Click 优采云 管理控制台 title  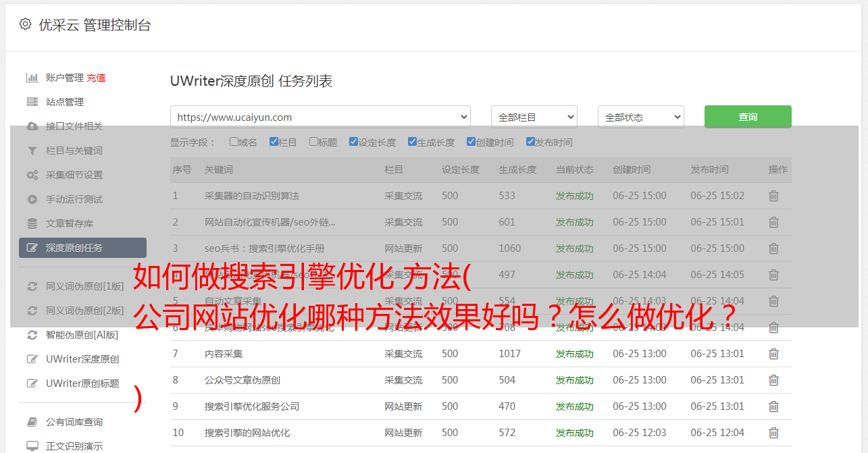(x=95, y=25)
